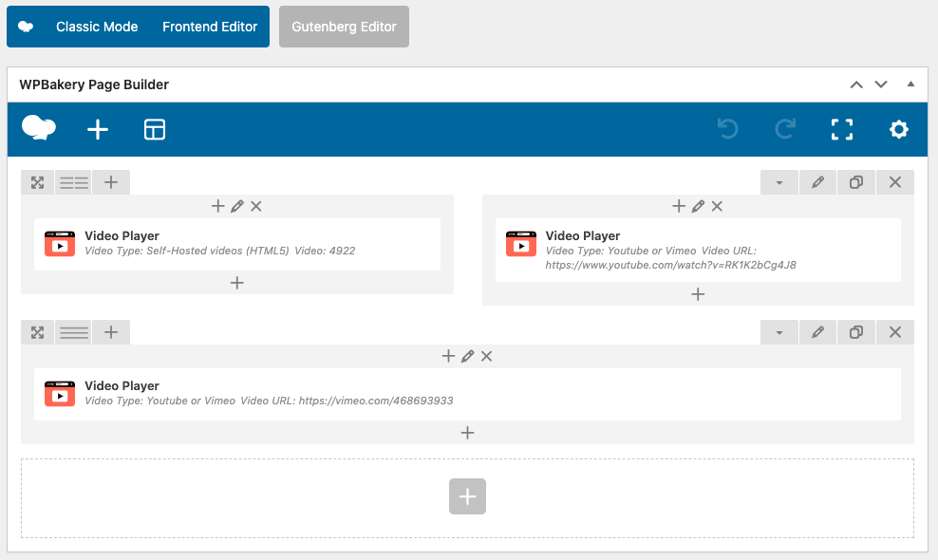Edit the Vimeo row with the pencil icon
The width and height of the screenshot is (938, 560).
817,332
